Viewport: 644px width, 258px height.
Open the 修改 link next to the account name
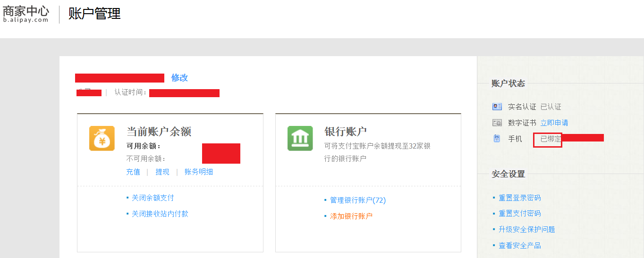pyautogui.click(x=179, y=78)
